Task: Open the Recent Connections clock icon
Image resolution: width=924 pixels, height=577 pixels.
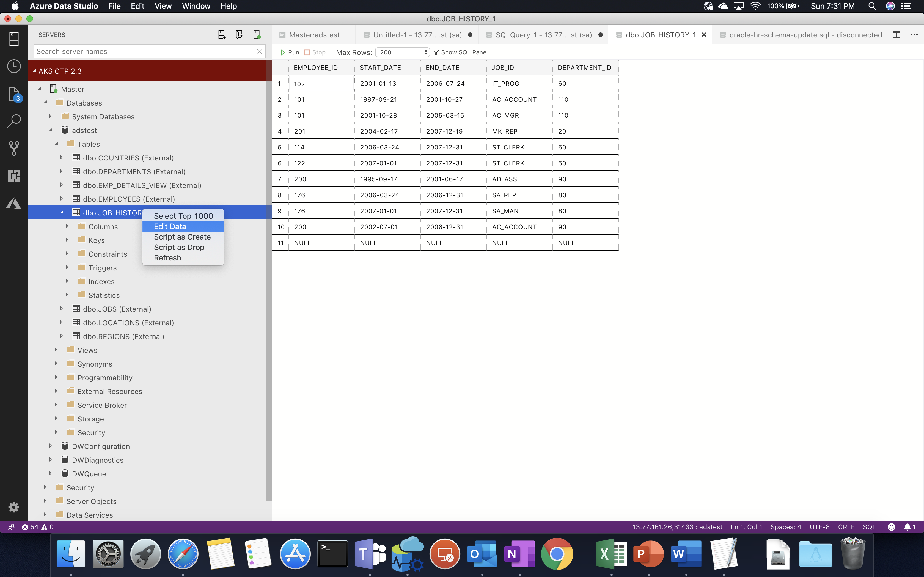Action: tap(14, 66)
